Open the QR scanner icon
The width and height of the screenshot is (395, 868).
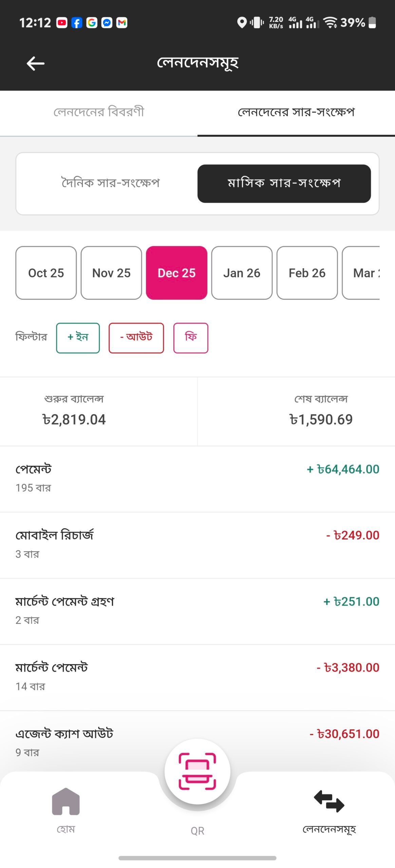pyautogui.click(x=197, y=771)
